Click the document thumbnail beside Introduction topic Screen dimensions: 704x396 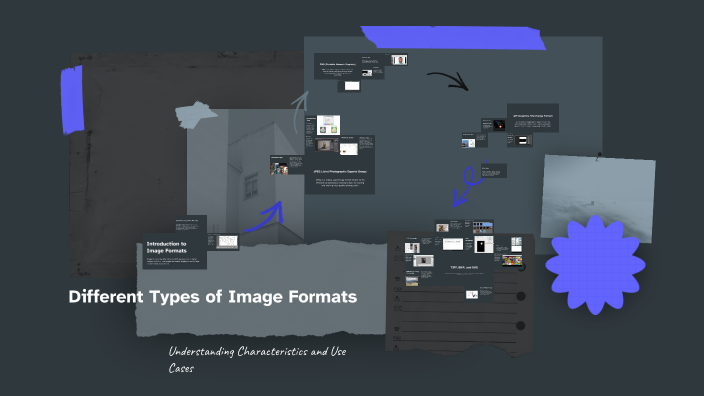coord(227,242)
